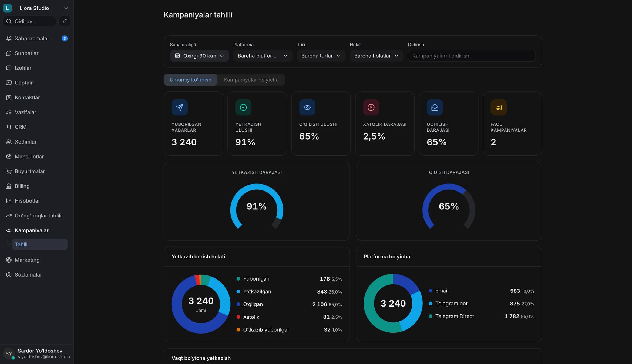Click the Sardor Yo'ldoshev profile button
This screenshot has height=364, width=632.
tap(37, 353)
